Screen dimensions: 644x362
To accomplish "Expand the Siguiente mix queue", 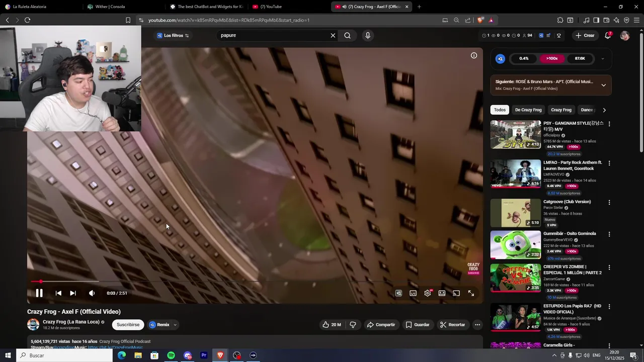I will 604,85.
